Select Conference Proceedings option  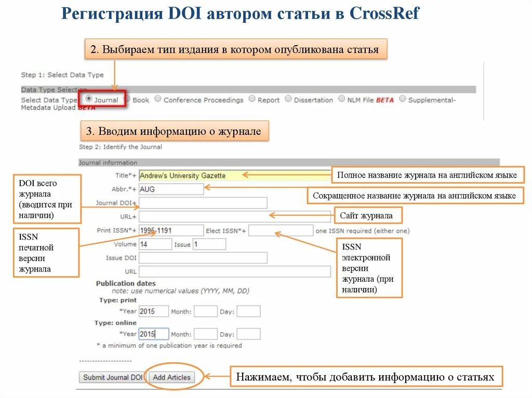(x=159, y=99)
